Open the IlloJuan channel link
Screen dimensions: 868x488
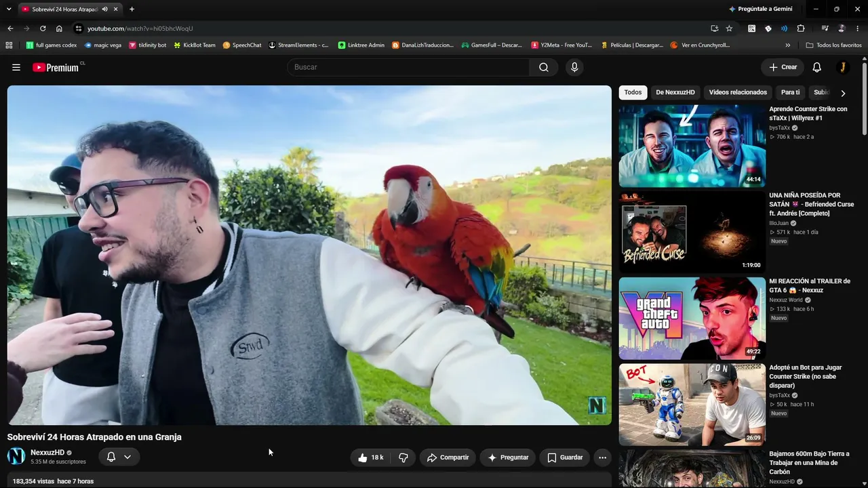coord(778,223)
